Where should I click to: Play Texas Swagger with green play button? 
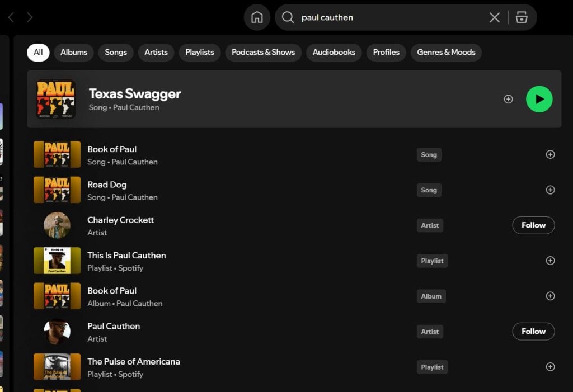pos(539,99)
